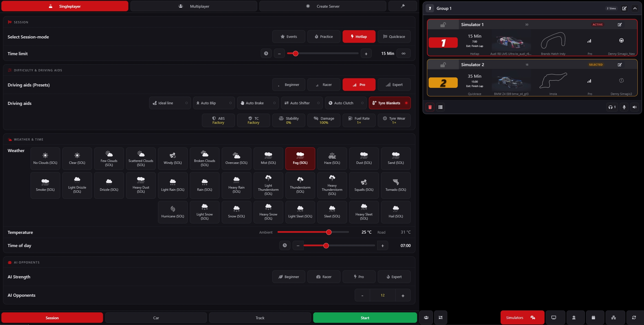Image resolution: width=644 pixels, height=325 pixels.
Task: Toggle Auto Clutch driving aid
Action: coord(346,103)
